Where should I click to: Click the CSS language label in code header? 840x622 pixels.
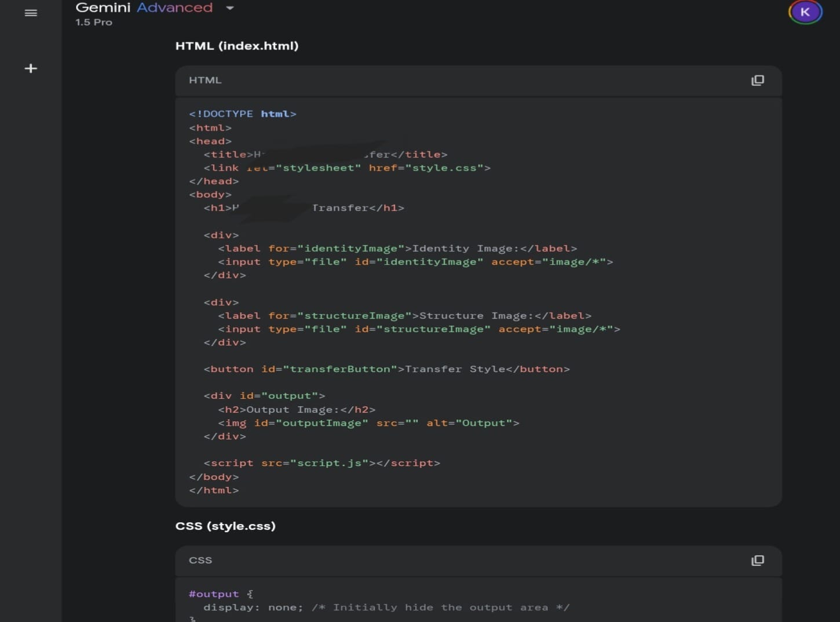tap(200, 561)
